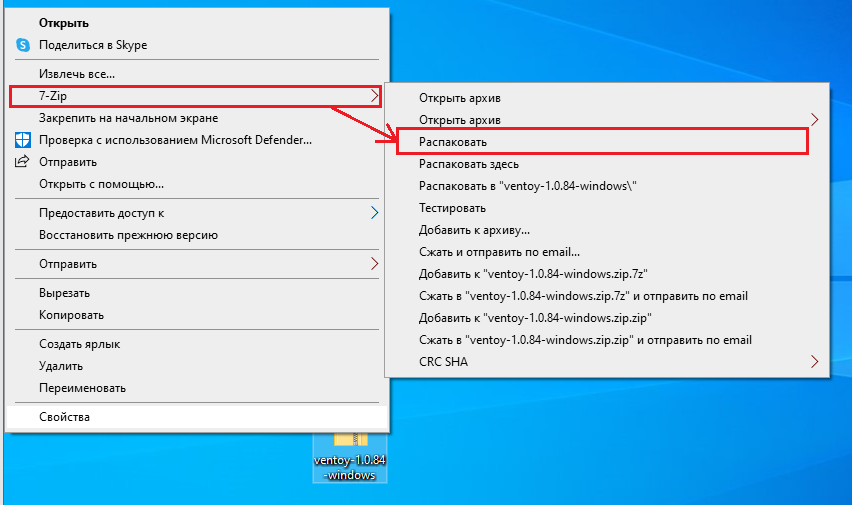Click the share icon beside Отправить
Viewport: 852px width, 505px height.
click(x=22, y=162)
